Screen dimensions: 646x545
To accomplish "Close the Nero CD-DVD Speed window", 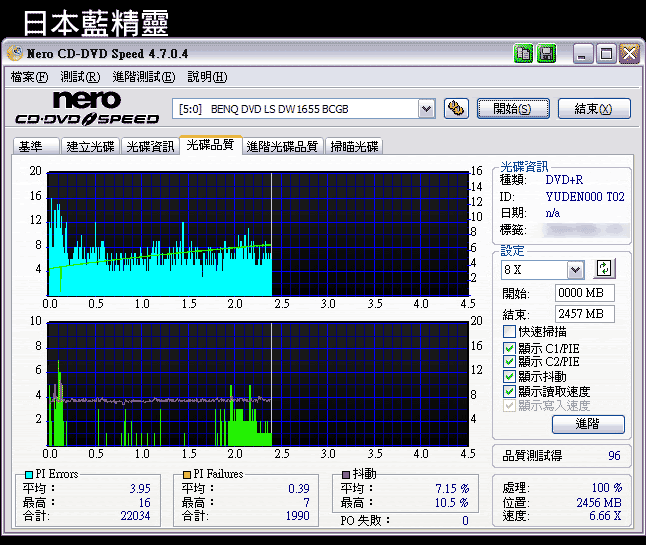I will pos(630,54).
